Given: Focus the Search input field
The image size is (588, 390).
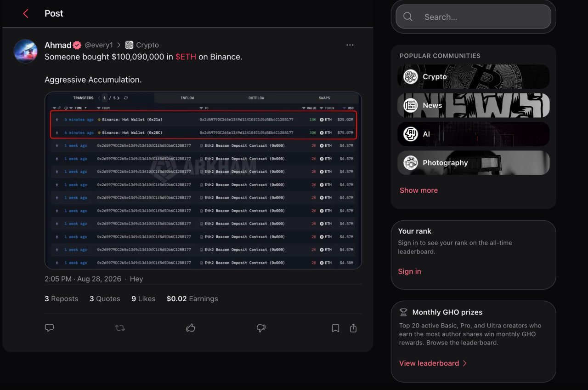Looking at the screenshot, I should 474,17.
